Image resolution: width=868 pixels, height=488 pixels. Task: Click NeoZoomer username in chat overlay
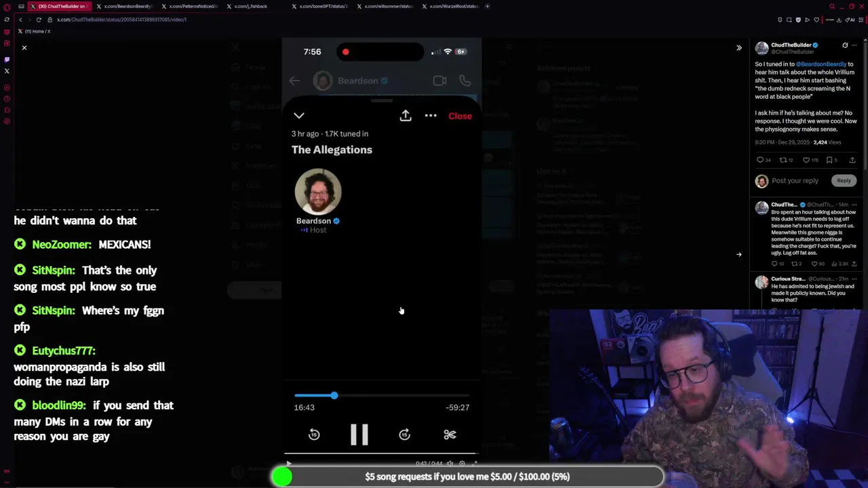coord(62,245)
